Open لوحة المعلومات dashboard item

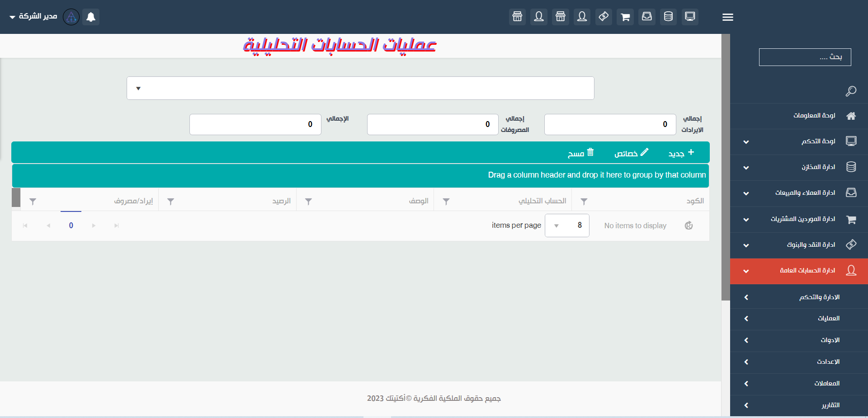pos(799,116)
